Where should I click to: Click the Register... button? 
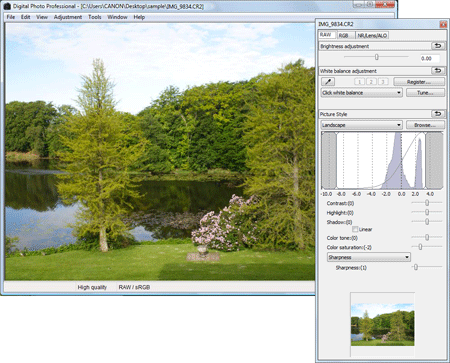click(419, 82)
